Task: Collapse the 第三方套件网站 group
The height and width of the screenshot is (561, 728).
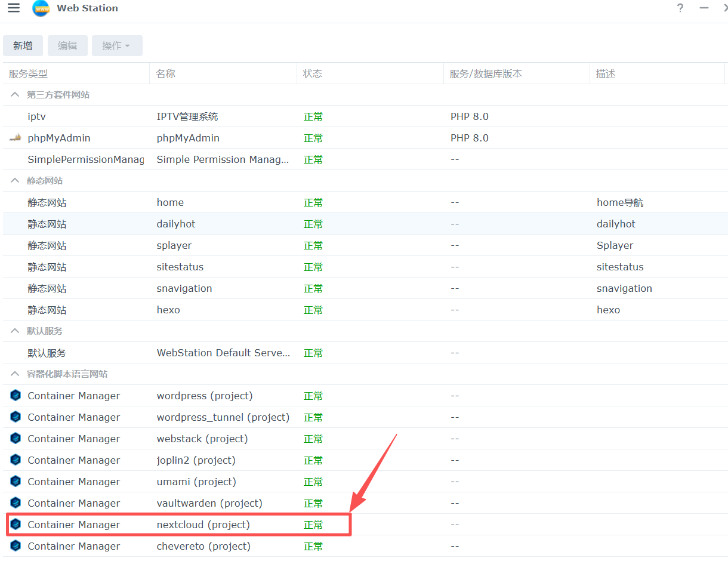Action: point(16,95)
